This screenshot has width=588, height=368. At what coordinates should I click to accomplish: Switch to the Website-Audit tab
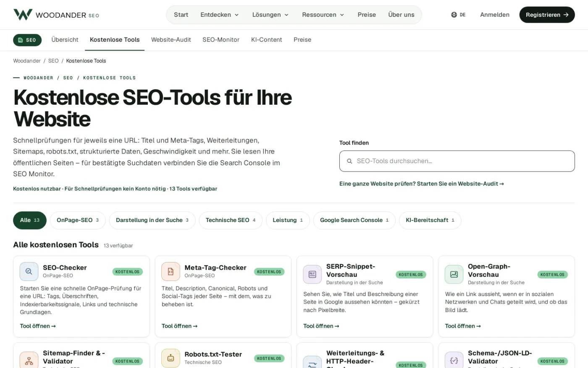point(171,40)
